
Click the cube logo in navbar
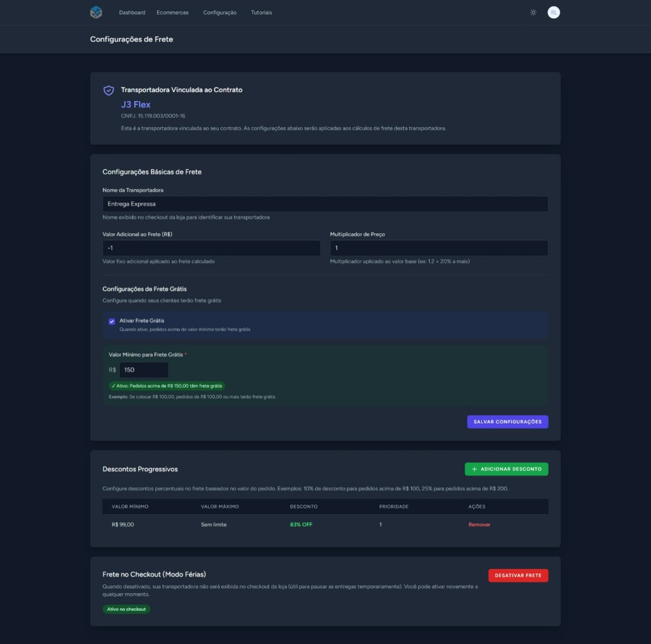(96, 13)
